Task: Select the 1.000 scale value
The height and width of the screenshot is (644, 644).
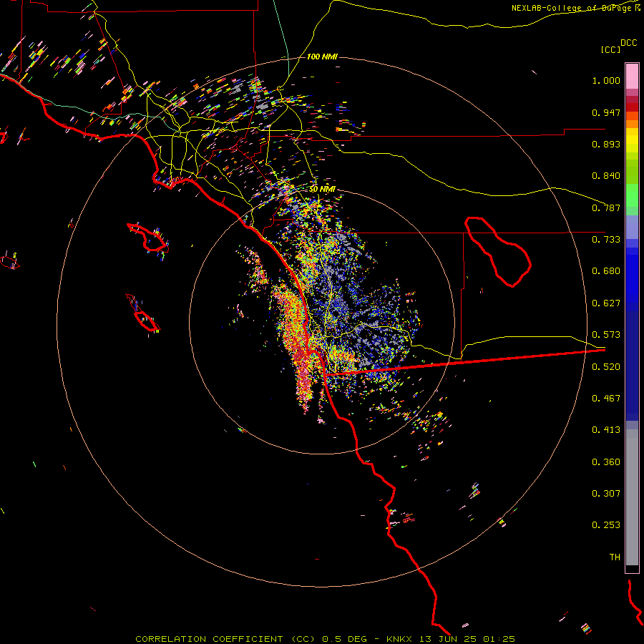Action: click(x=606, y=80)
